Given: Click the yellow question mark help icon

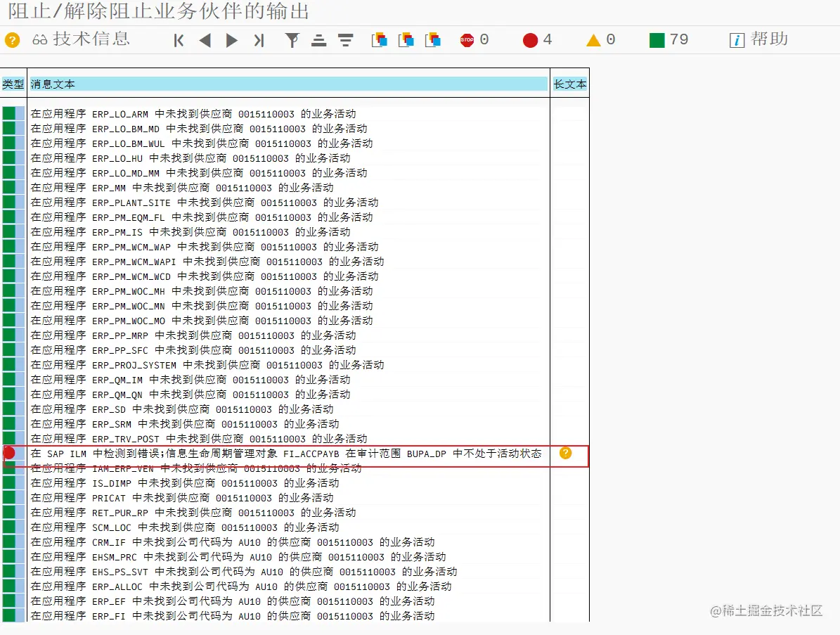Looking at the screenshot, I should click(x=12, y=40).
